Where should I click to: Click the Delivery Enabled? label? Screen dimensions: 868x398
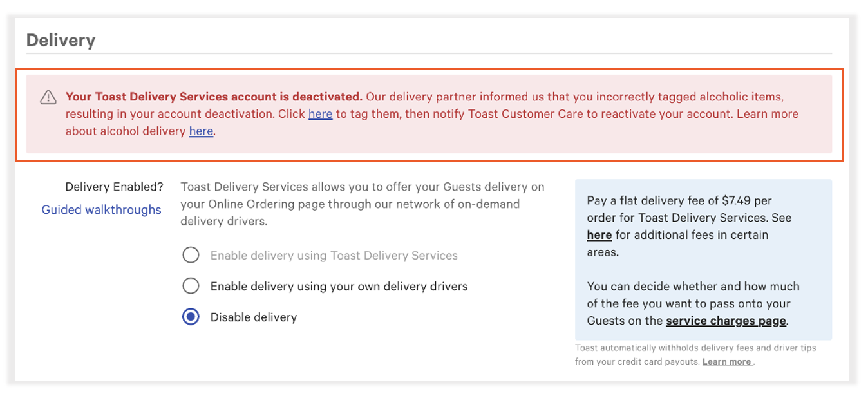click(115, 187)
